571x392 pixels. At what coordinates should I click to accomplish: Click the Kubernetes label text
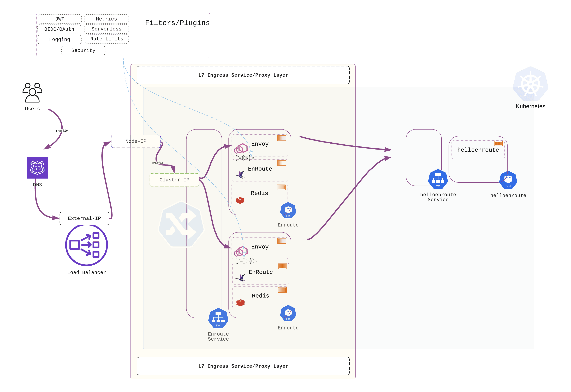tap(530, 106)
